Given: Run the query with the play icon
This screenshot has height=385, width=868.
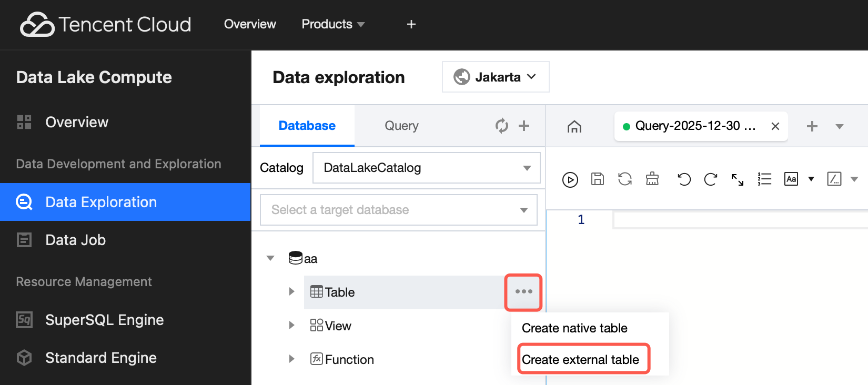Looking at the screenshot, I should pyautogui.click(x=570, y=179).
